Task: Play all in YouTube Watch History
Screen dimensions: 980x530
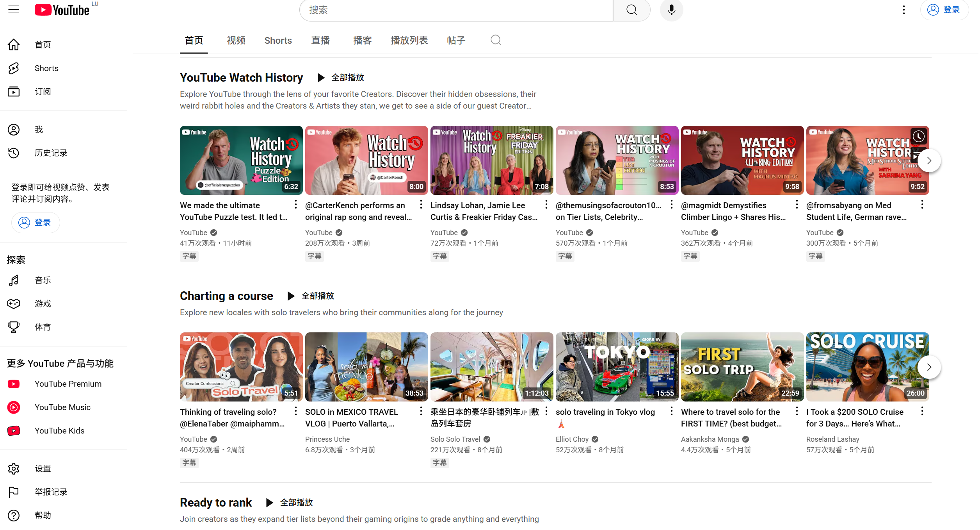Action: 341,78
